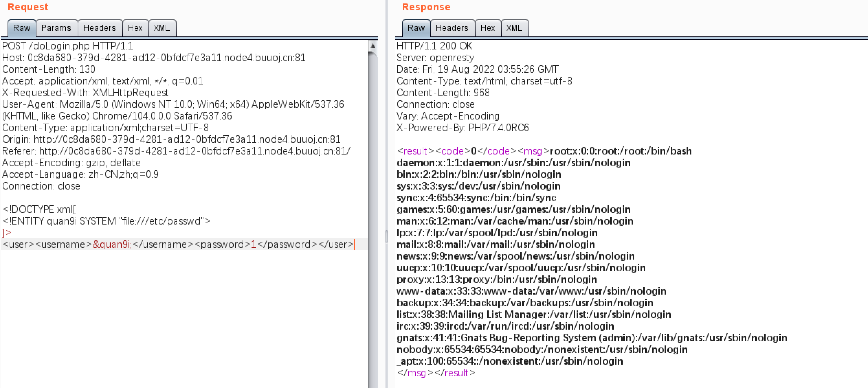Click the Accept: application/xml header line
This screenshot has width=868, height=388.
103,81
